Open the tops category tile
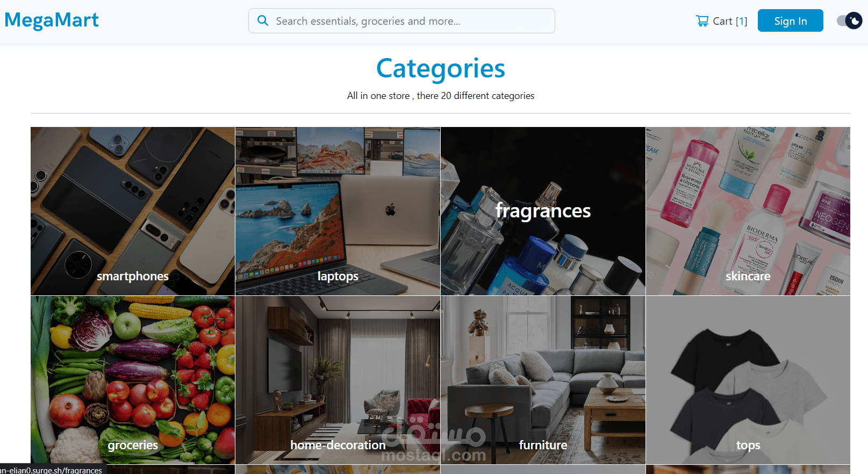The image size is (868, 474). click(x=748, y=380)
